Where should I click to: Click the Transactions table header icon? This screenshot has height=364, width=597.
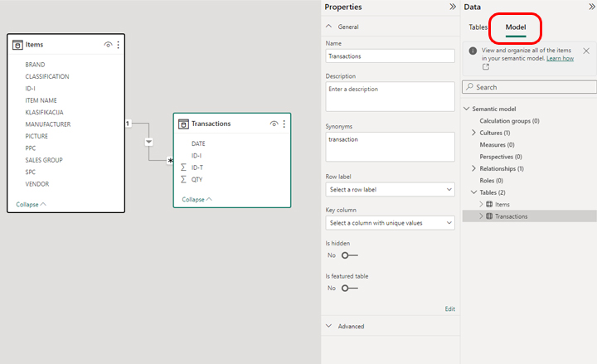point(183,124)
